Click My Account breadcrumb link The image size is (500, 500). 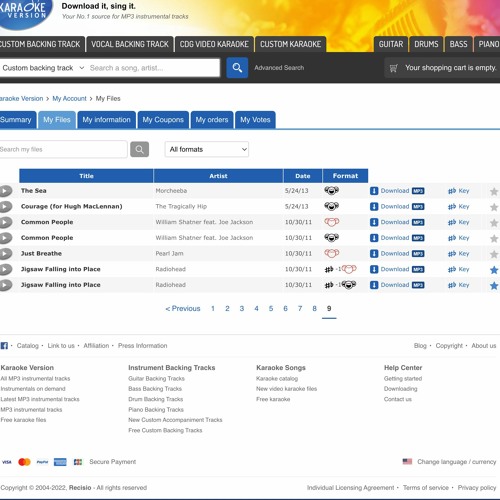[69, 99]
